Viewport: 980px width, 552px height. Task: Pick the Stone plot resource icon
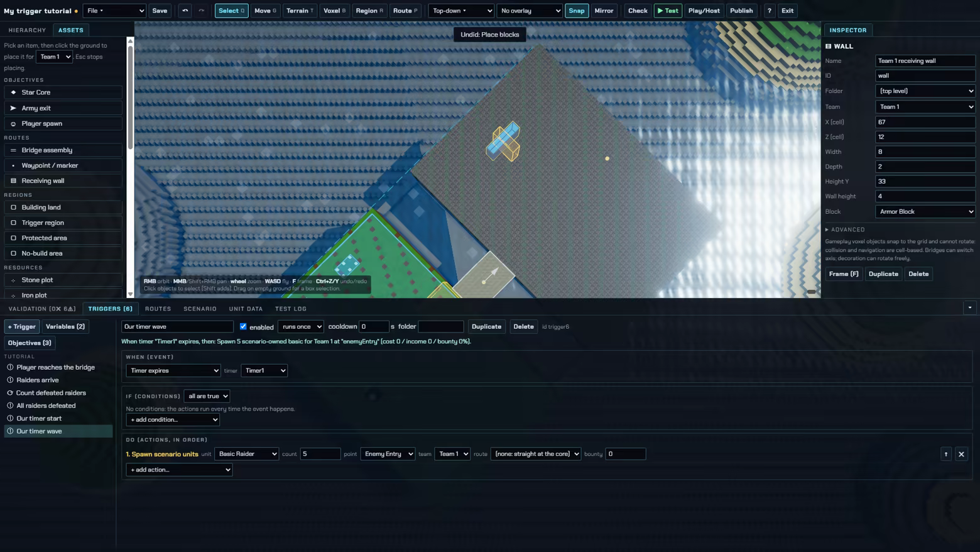[x=13, y=280]
